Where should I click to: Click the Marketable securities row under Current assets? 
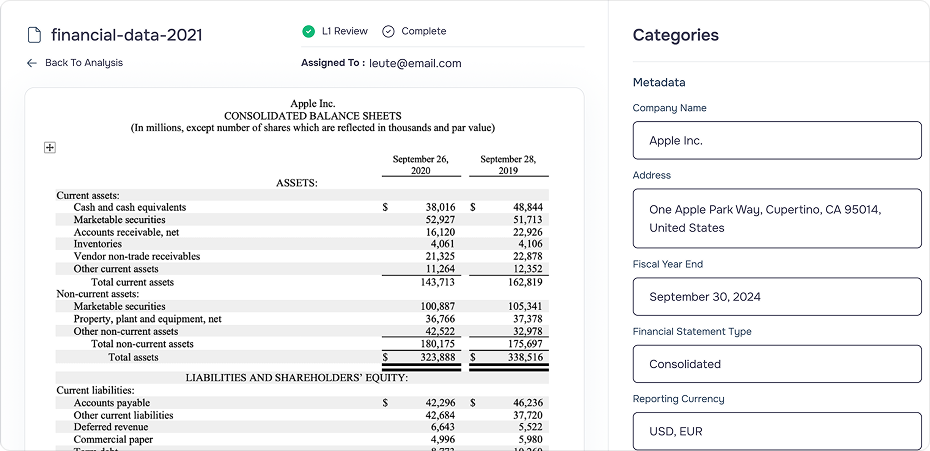click(120, 220)
